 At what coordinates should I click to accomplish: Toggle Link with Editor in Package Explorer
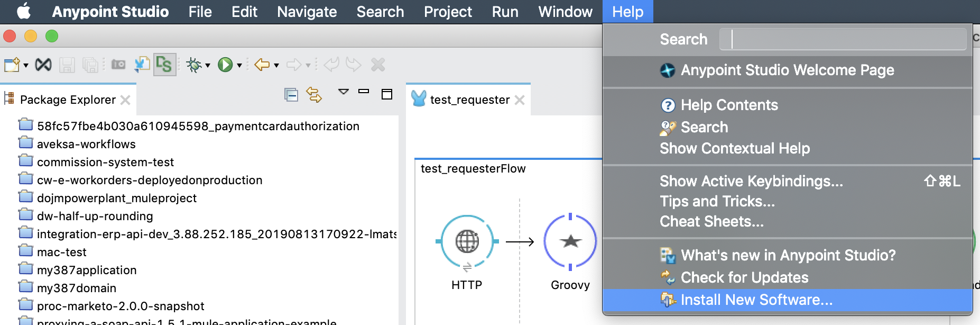click(314, 95)
